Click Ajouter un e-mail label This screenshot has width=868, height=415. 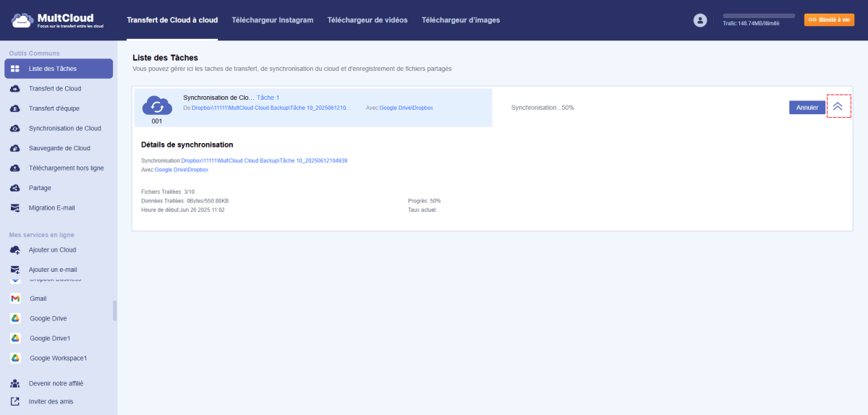(53, 270)
